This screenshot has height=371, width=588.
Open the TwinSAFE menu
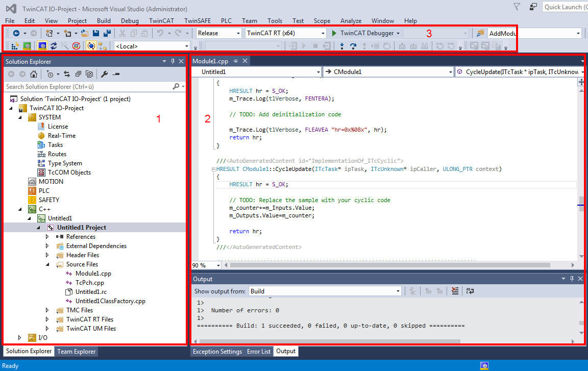tap(197, 21)
